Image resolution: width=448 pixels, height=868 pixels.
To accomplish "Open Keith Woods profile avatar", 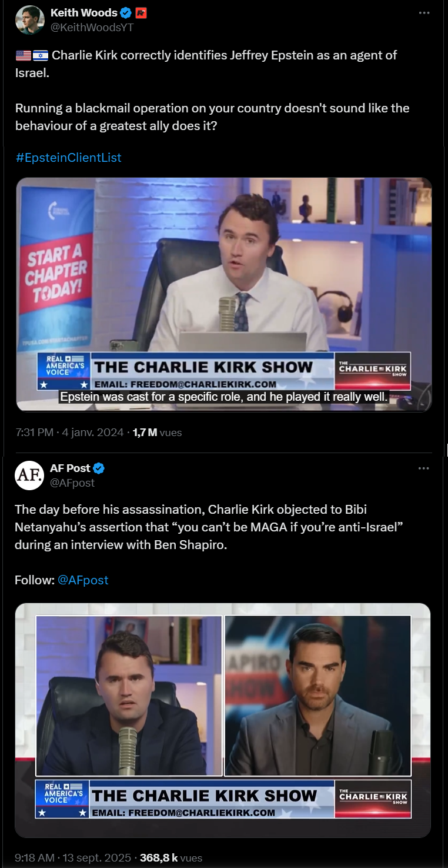I will pyautogui.click(x=29, y=20).
